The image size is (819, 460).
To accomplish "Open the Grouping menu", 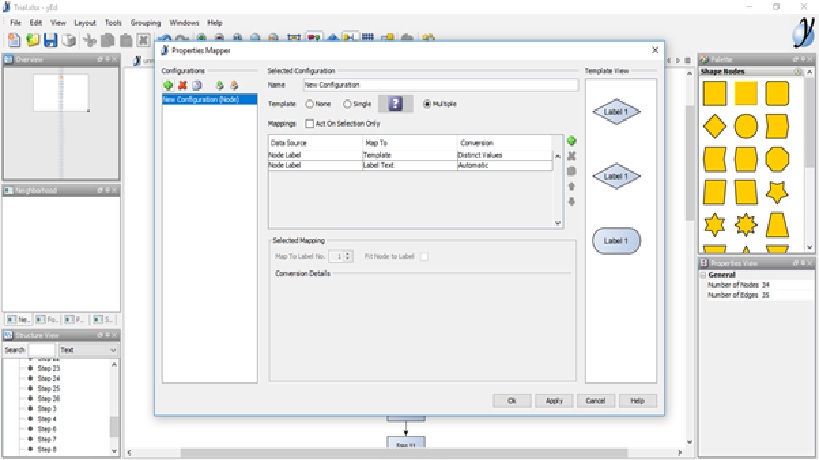I will pyautogui.click(x=146, y=23).
